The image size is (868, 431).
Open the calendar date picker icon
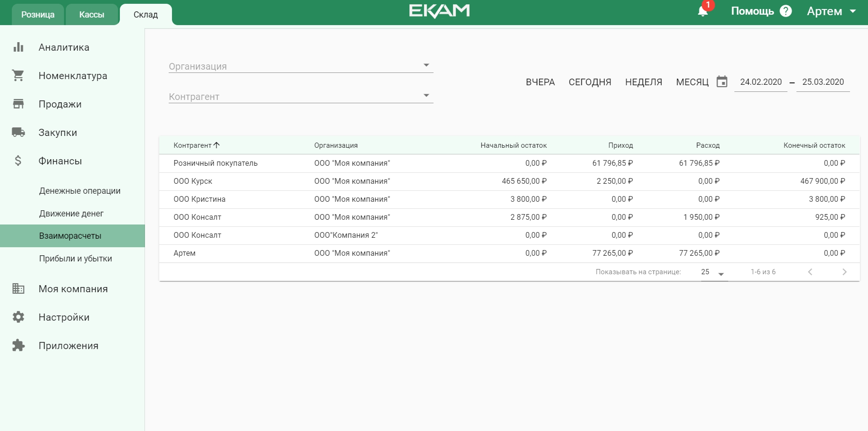pyautogui.click(x=722, y=81)
